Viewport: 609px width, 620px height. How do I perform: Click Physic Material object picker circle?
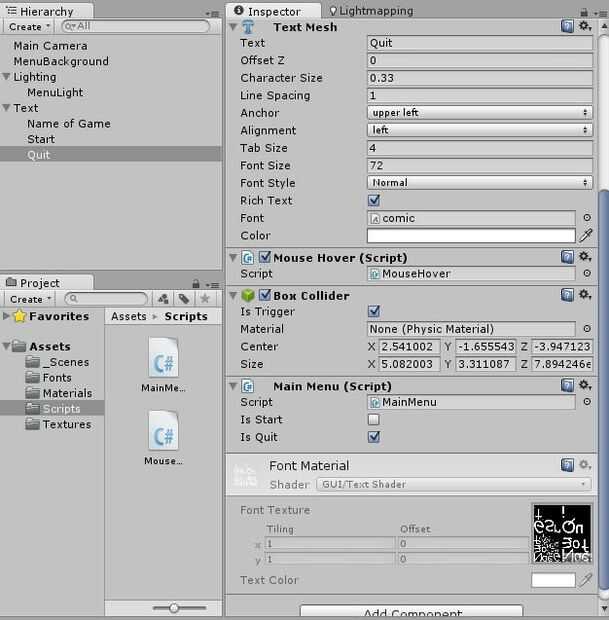point(587,329)
